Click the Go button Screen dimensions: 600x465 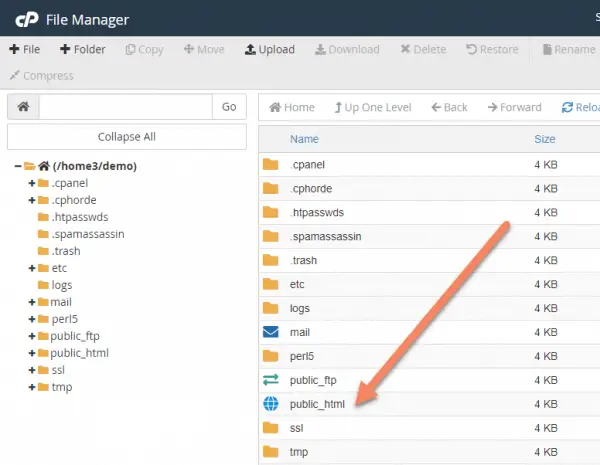coord(229,107)
